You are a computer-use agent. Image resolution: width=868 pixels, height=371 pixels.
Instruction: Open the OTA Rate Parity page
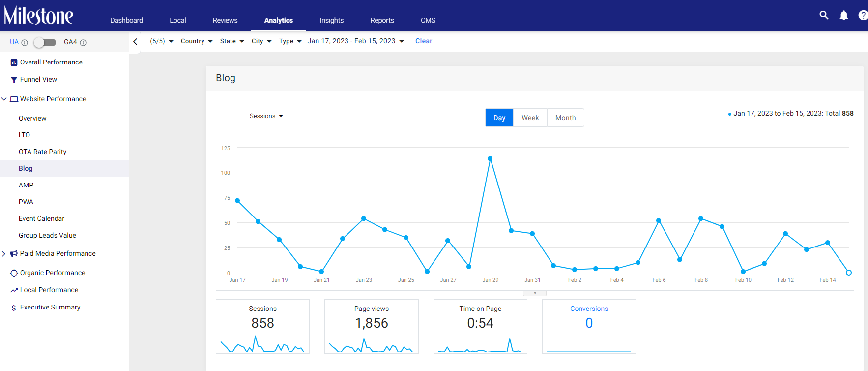[42, 152]
